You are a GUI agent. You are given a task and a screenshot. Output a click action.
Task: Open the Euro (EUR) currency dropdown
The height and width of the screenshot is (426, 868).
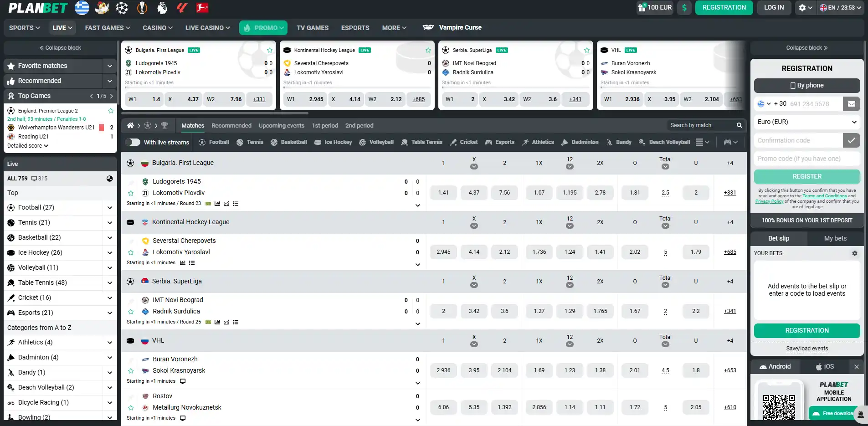coord(807,122)
